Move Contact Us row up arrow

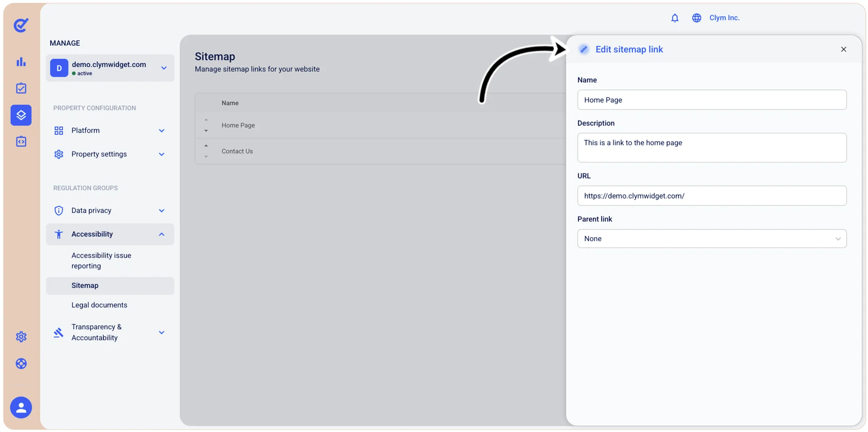coord(206,146)
